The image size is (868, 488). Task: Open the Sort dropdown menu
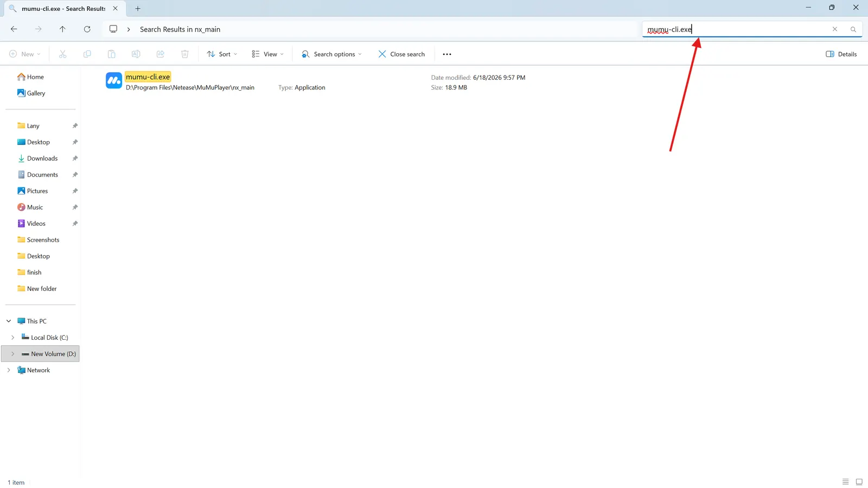222,54
